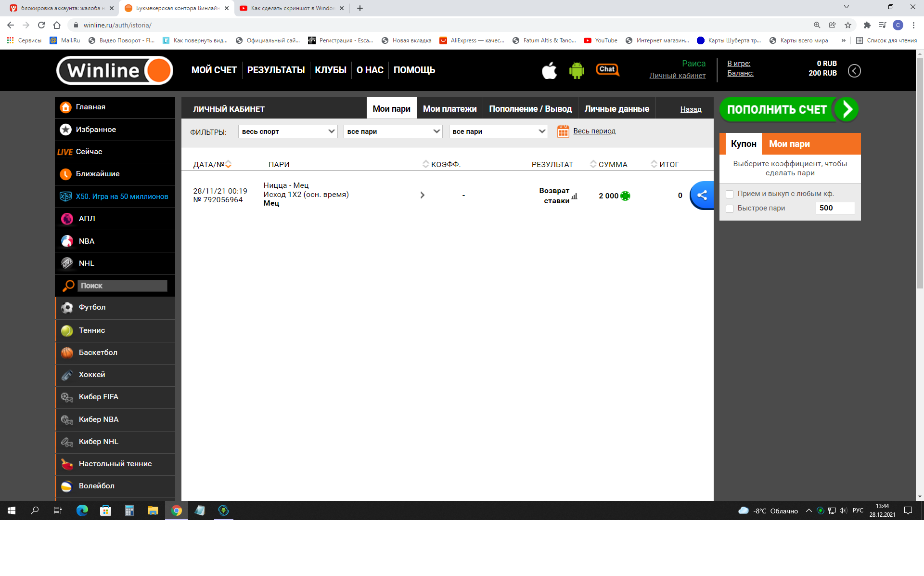Click the Apple iOS app icon

point(549,70)
